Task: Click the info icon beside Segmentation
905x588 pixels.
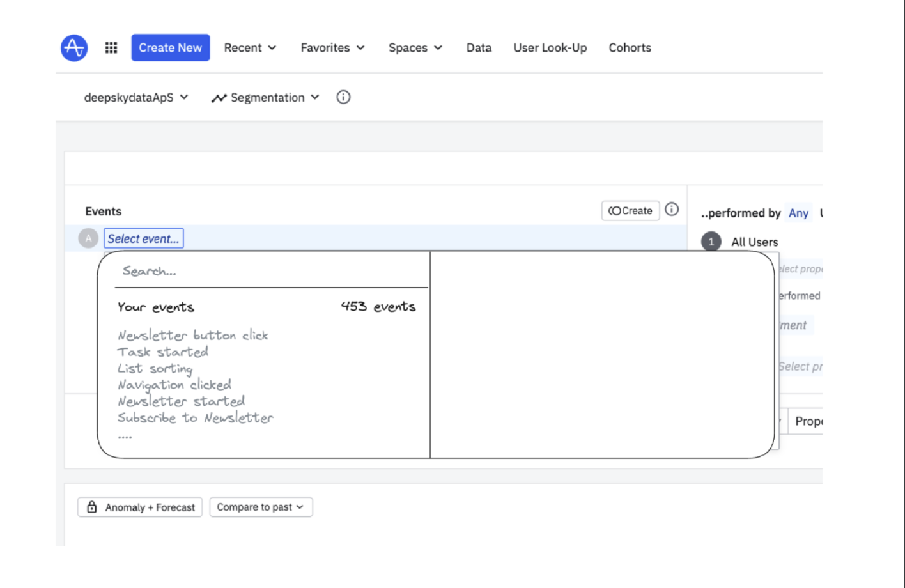Action: tap(343, 97)
